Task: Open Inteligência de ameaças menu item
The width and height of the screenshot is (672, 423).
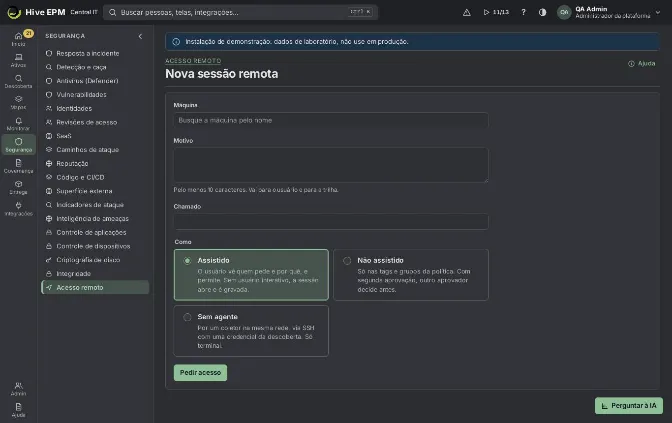Action: [93, 219]
